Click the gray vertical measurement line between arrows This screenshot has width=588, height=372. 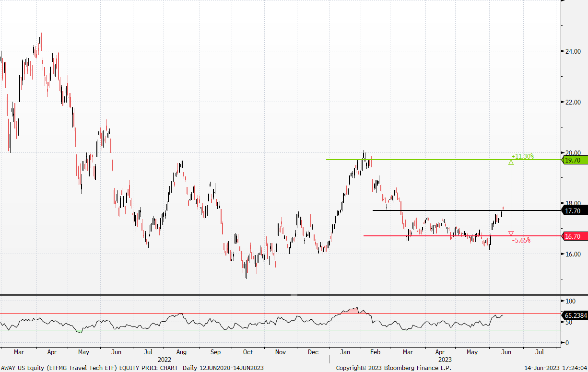coord(511,198)
